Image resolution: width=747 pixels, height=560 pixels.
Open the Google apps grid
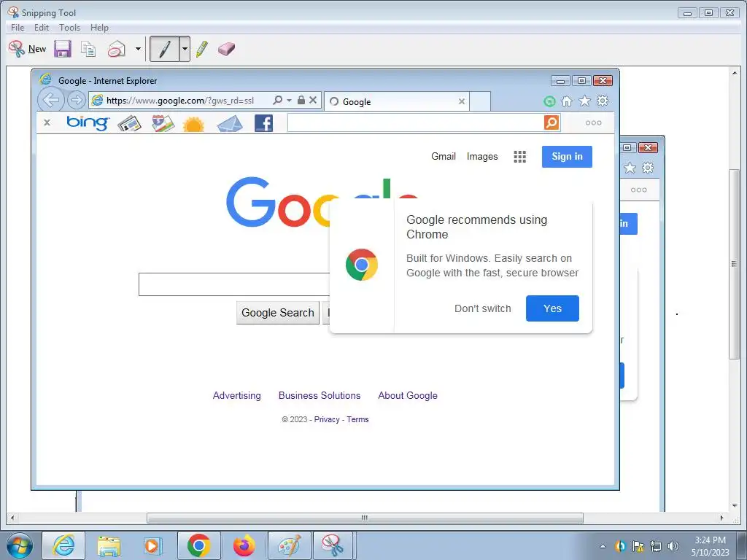coord(519,157)
